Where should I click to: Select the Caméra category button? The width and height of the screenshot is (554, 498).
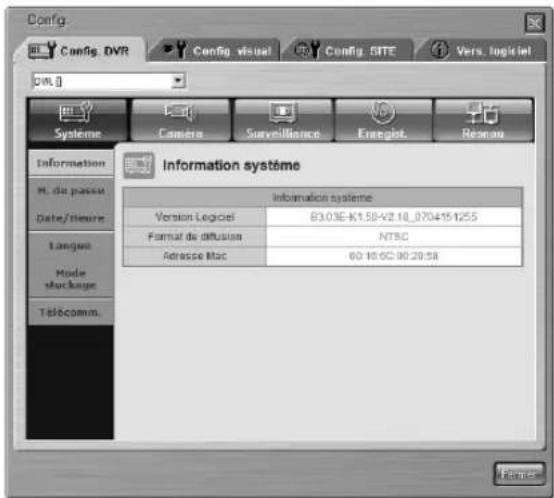[x=181, y=120]
